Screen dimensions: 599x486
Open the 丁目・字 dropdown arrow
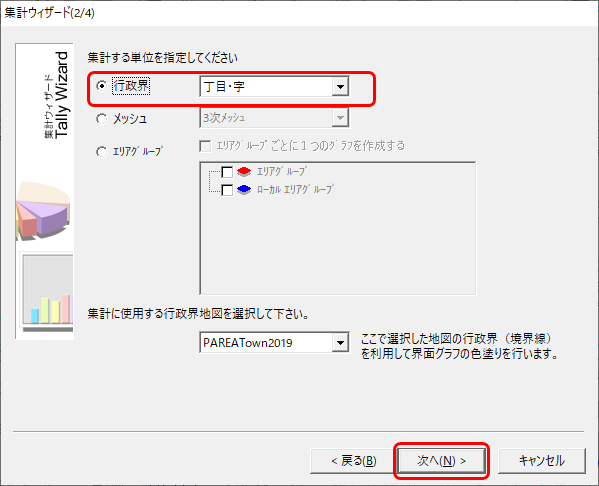pyautogui.click(x=340, y=87)
